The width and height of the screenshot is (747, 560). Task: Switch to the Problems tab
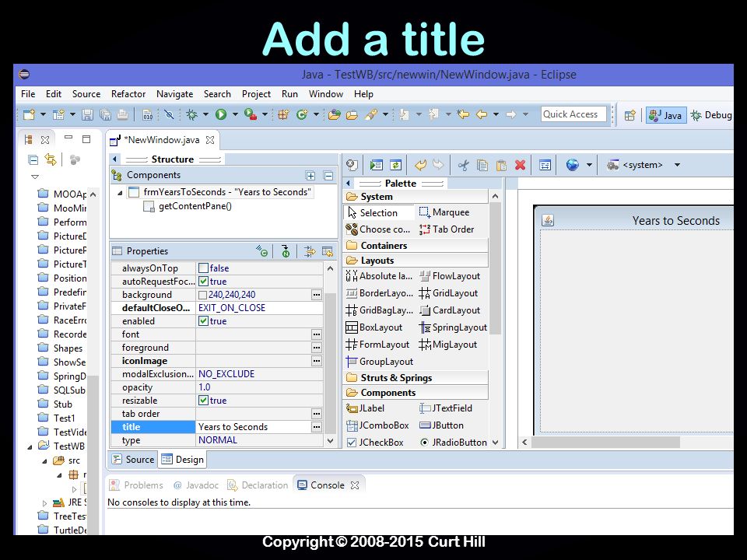point(137,485)
